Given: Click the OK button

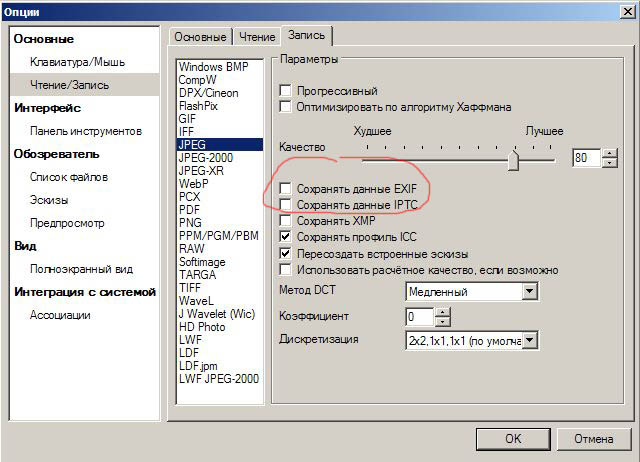Looking at the screenshot, I should 513,438.
